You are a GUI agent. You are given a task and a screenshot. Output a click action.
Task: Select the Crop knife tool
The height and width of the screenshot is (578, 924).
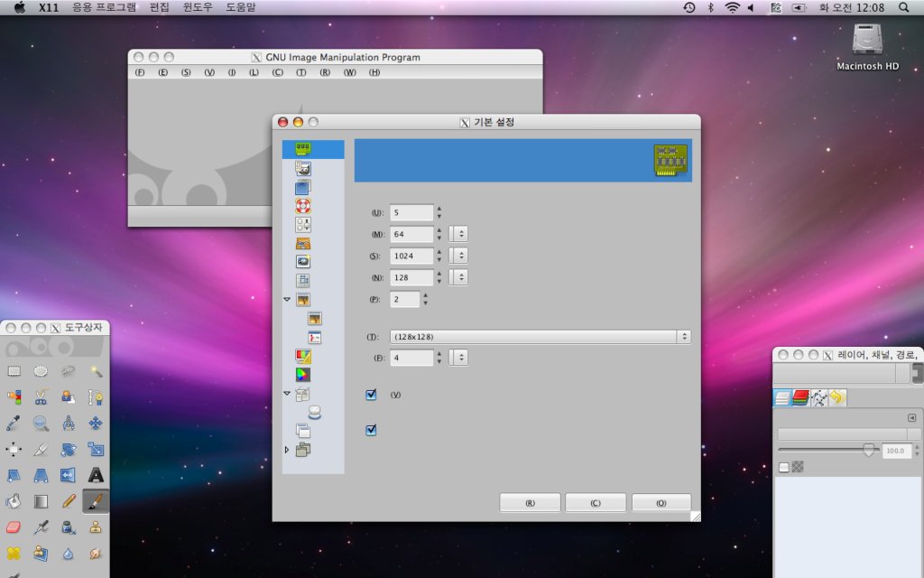point(41,449)
